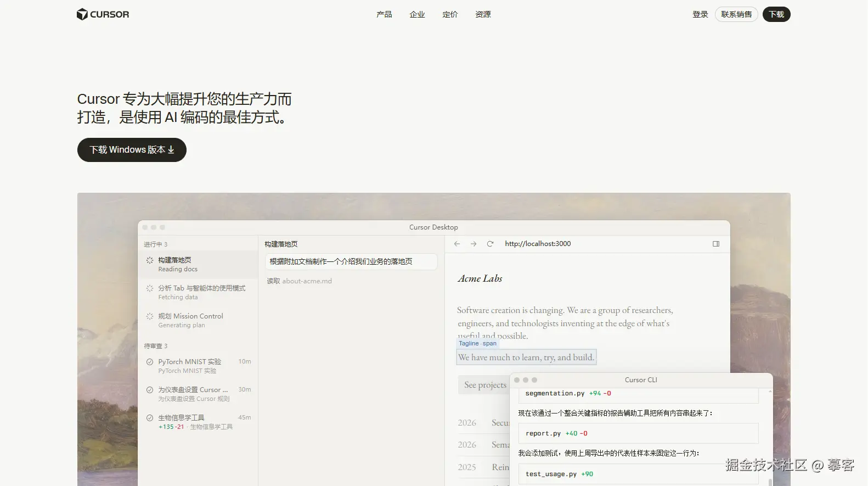Select 分析 Tab 与智能体的使用模式 task
868x486 pixels.
[x=198, y=292]
